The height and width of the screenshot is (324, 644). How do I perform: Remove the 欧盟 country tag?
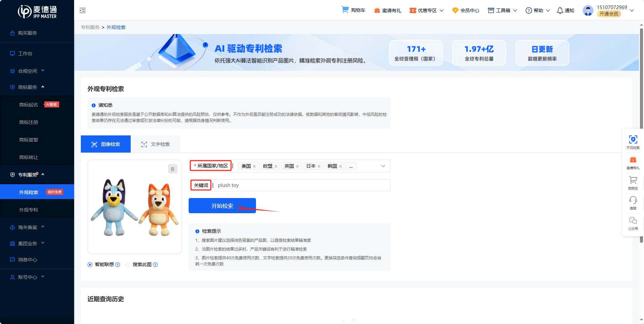tap(276, 166)
